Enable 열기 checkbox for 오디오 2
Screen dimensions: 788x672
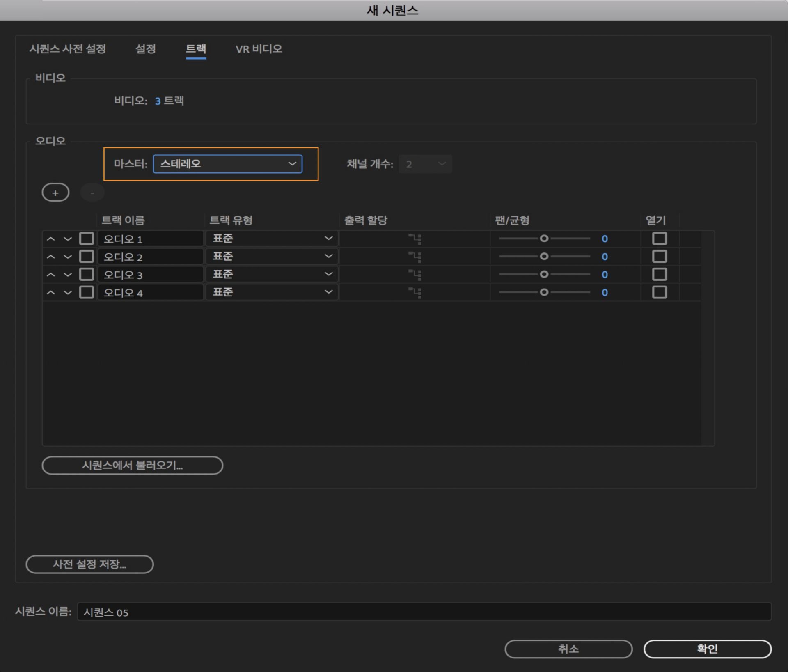pos(659,257)
